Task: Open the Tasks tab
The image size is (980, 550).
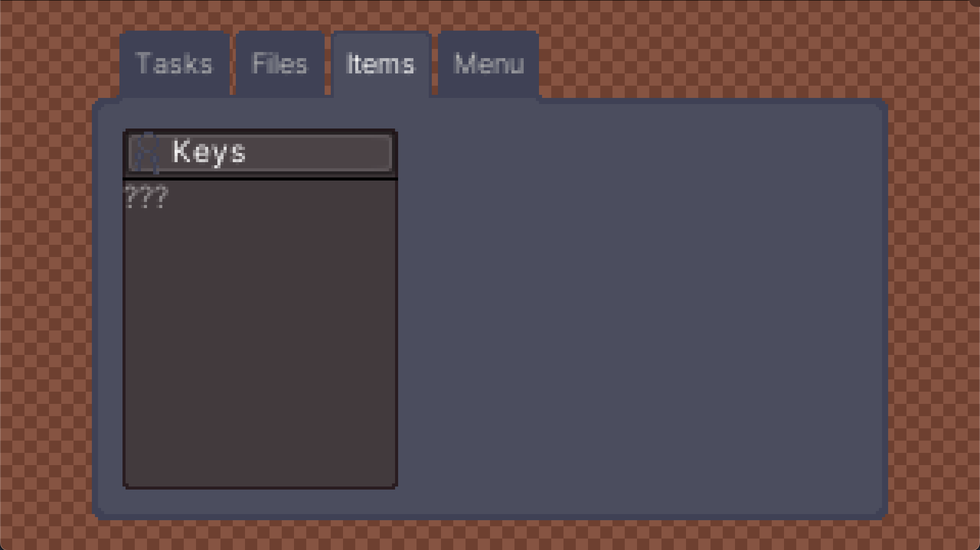Action: point(174,63)
